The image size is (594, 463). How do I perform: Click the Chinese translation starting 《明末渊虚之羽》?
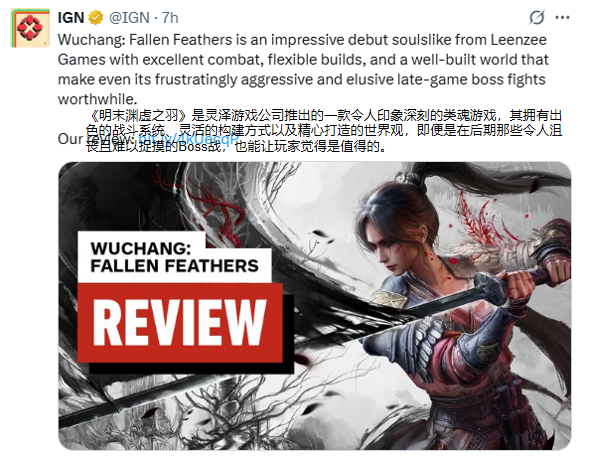coord(323,131)
